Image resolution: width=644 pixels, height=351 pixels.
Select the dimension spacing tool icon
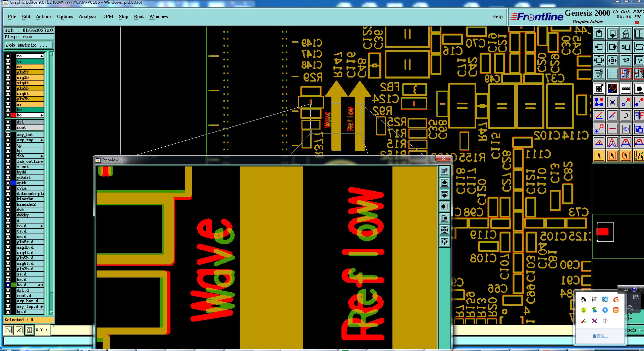pyautogui.click(x=626, y=129)
